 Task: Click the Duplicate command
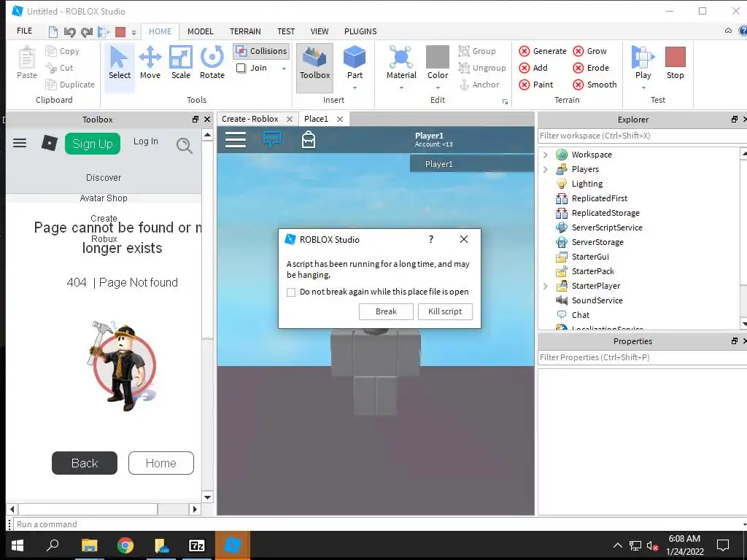click(70, 85)
